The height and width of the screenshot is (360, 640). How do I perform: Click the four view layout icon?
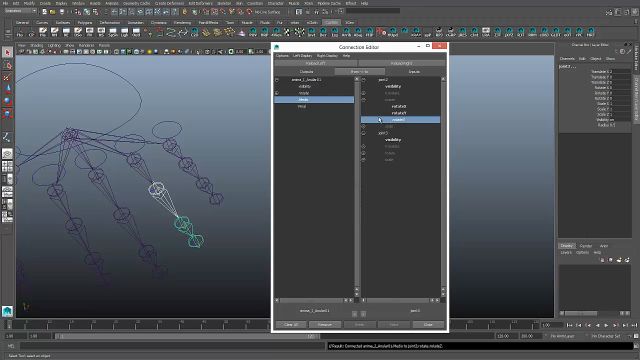coord(7,167)
